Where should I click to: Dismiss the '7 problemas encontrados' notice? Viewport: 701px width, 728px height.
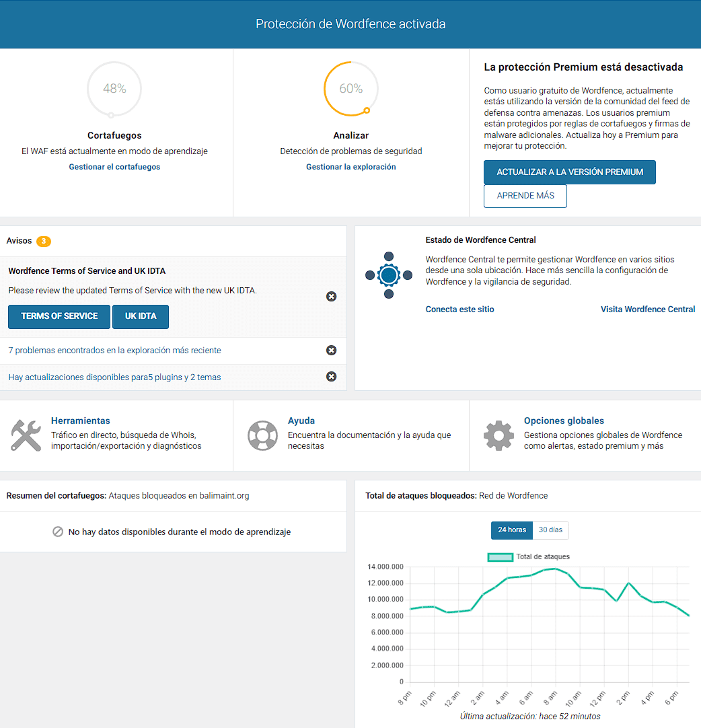[331, 350]
